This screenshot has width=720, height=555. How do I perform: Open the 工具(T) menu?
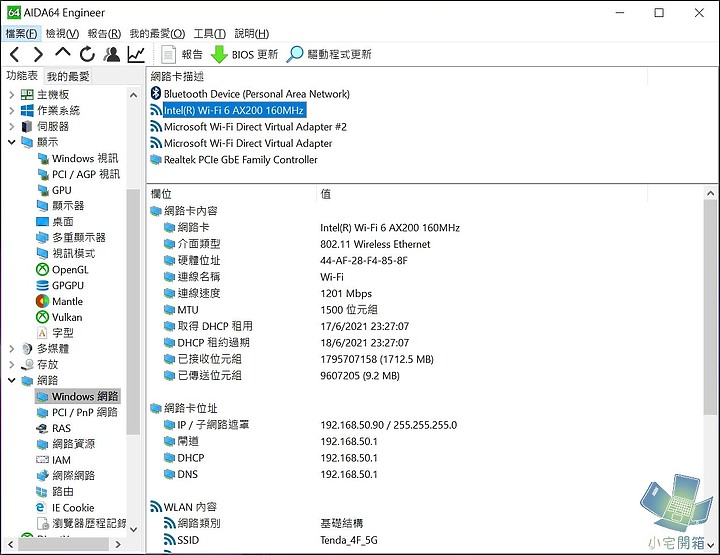click(209, 34)
